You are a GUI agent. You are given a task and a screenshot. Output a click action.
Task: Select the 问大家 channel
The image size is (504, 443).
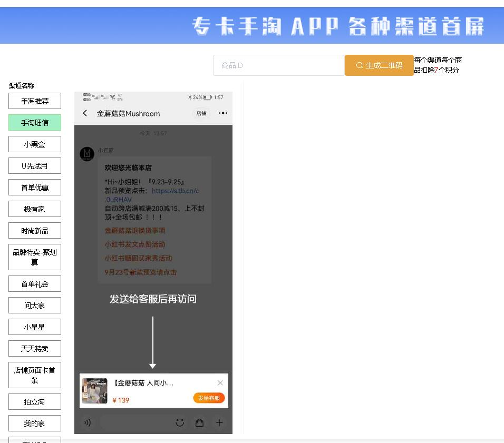coord(35,305)
